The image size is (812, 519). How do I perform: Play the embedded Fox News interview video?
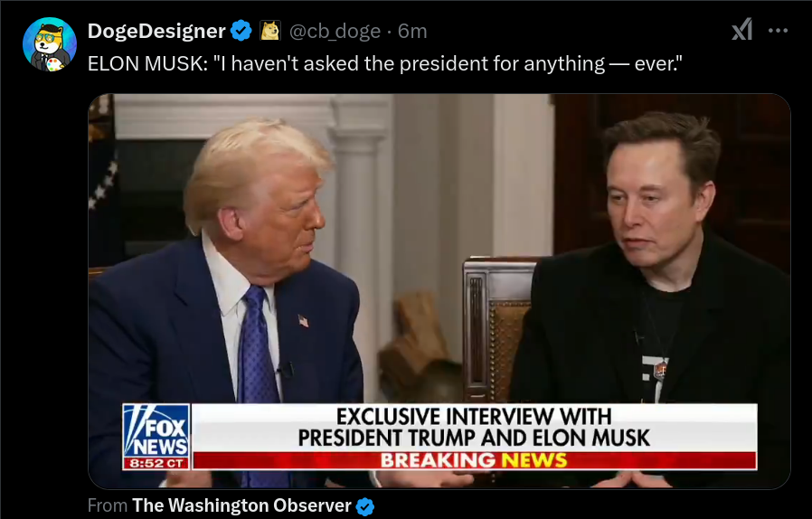point(439,291)
